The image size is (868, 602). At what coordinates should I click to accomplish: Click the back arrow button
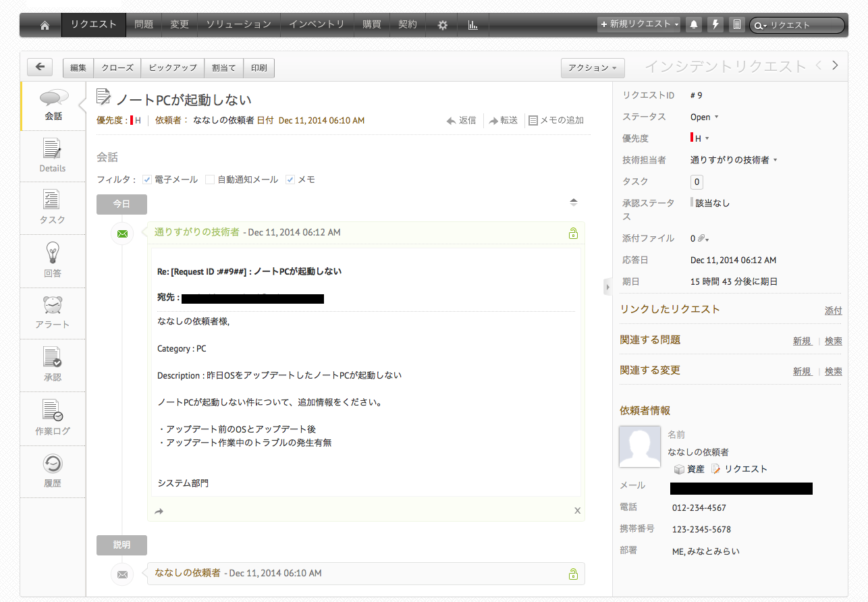[x=40, y=67]
